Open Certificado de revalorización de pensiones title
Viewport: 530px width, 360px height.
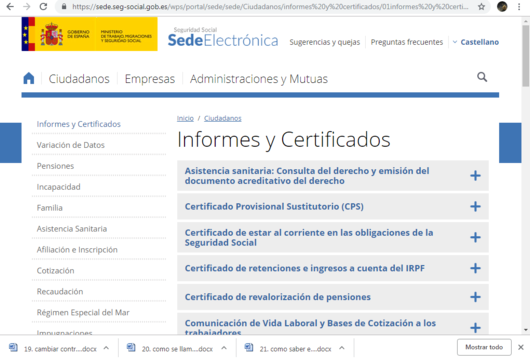[x=278, y=297]
